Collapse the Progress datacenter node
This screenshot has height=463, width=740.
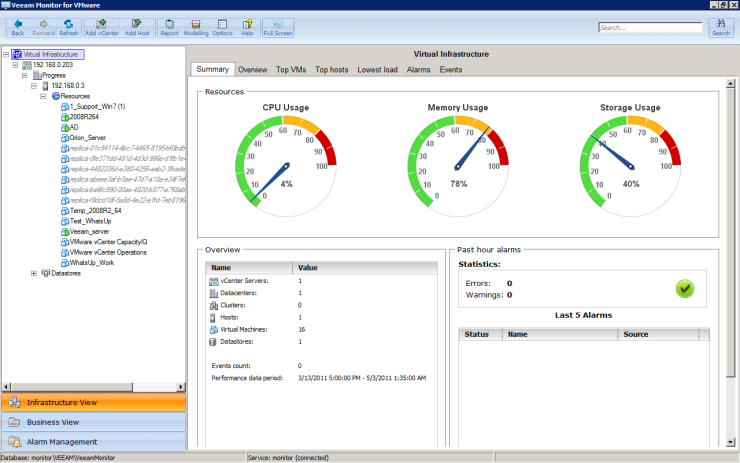[25, 75]
